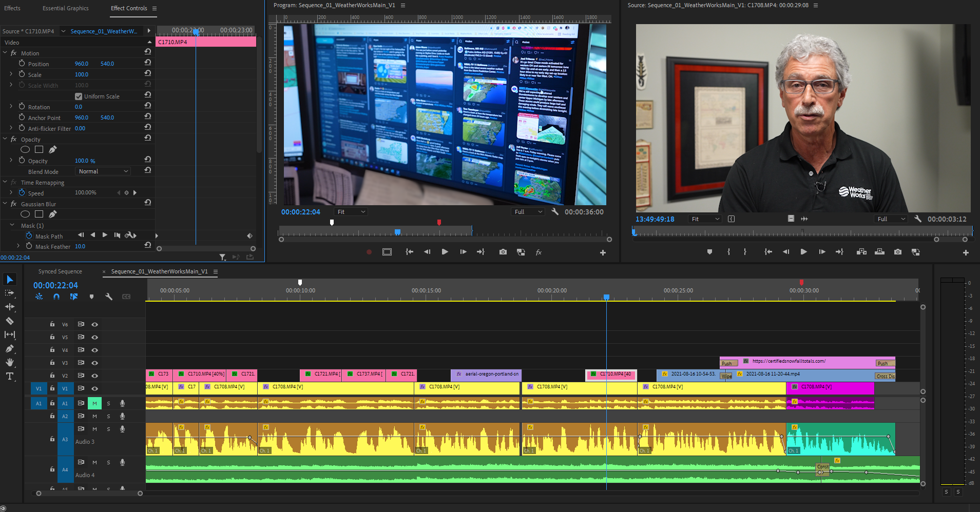
Task: Click Sequence_01_WeatherW link in Effect Controls
Action: tap(104, 31)
